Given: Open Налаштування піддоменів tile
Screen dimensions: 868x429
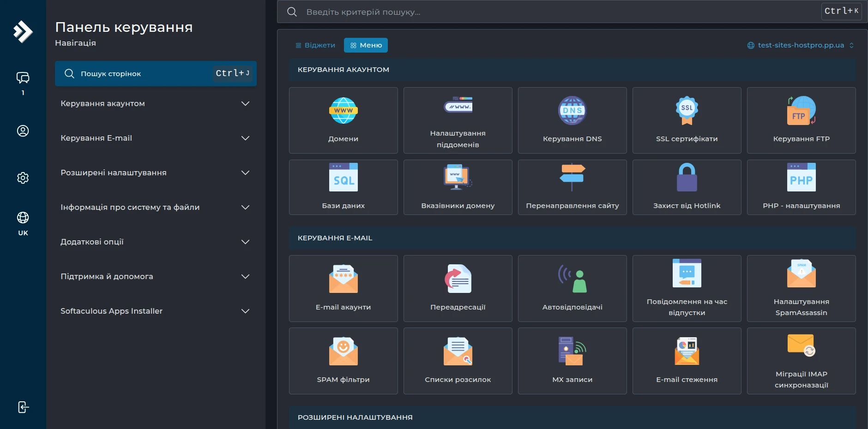Looking at the screenshot, I should [x=458, y=120].
